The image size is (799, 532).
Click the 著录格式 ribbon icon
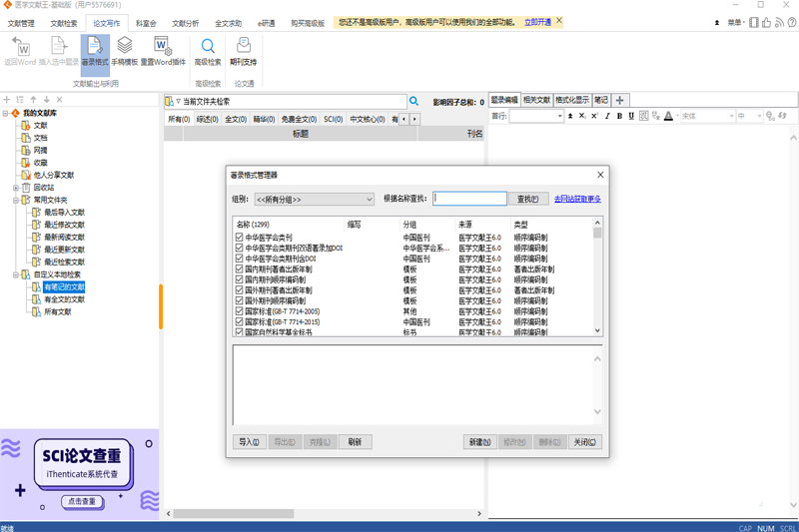point(95,51)
